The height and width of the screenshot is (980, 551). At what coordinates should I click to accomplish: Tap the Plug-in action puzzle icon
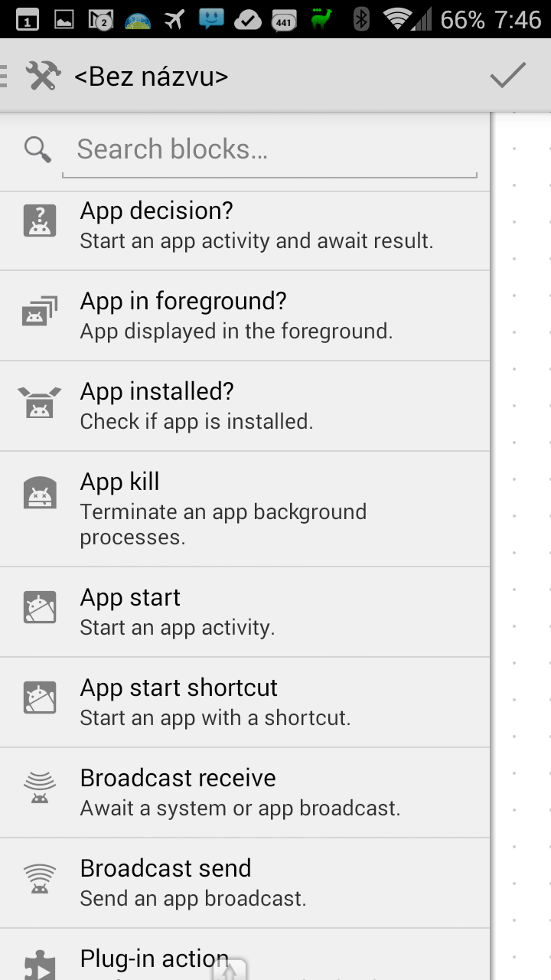40,965
